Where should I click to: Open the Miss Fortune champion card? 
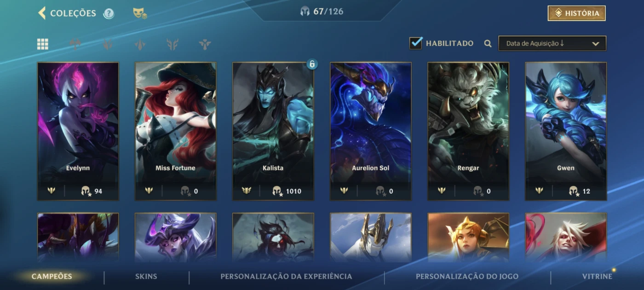(175, 131)
